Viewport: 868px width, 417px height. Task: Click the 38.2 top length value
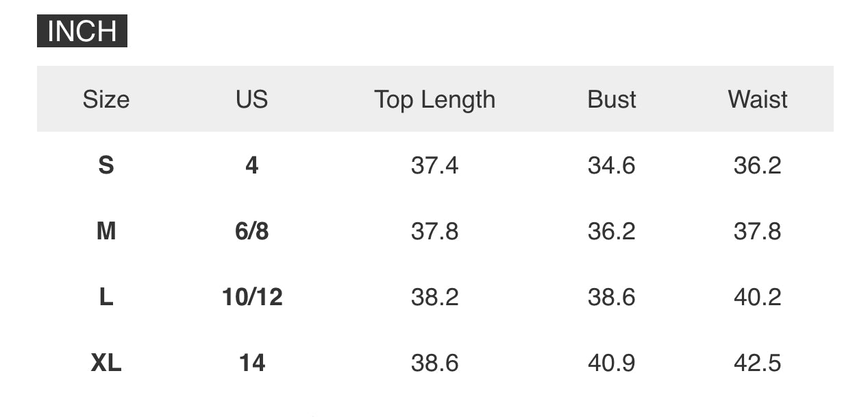click(434, 297)
